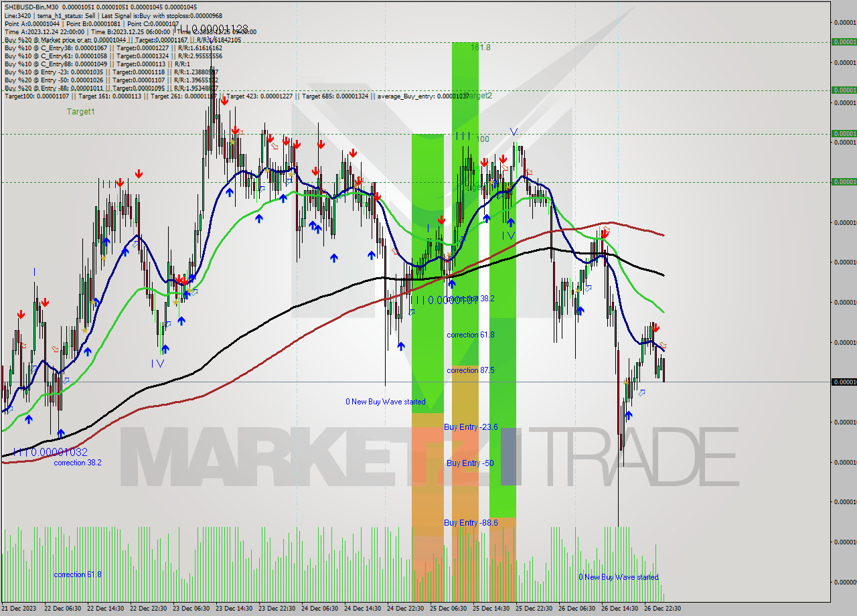857x616 pixels.
Task: Click the 22 Dec 14:30 time axis label
Action: point(105,609)
